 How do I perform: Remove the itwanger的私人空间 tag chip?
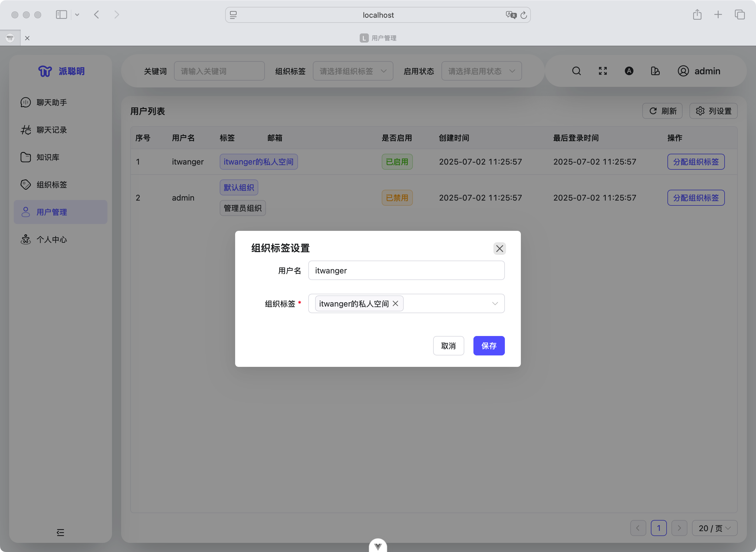coord(395,303)
